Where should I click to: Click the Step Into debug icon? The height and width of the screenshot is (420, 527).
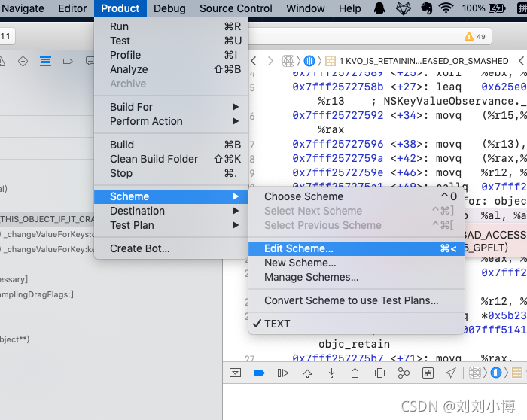331,373
